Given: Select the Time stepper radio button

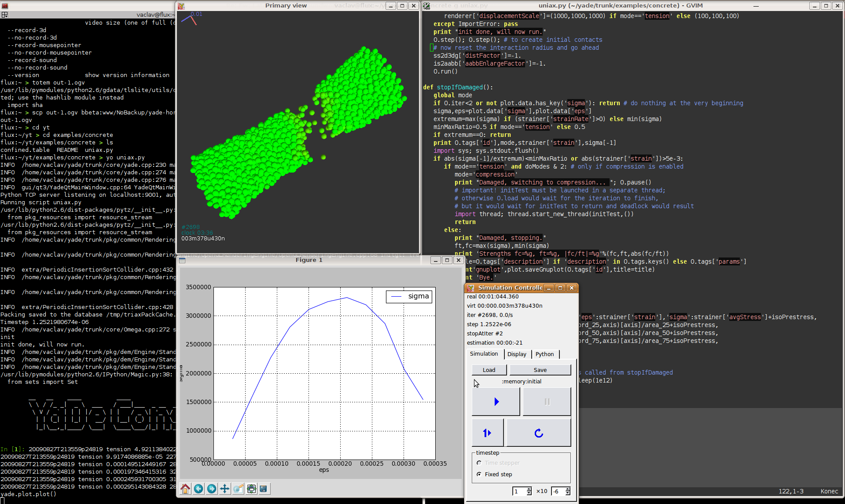Looking at the screenshot, I should click(x=479, y=463).
